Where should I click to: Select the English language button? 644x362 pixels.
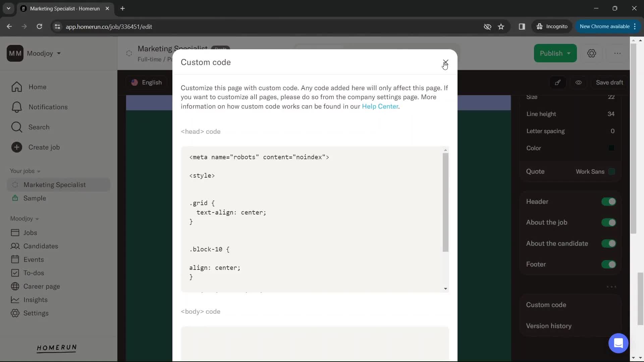pos(147,82)
